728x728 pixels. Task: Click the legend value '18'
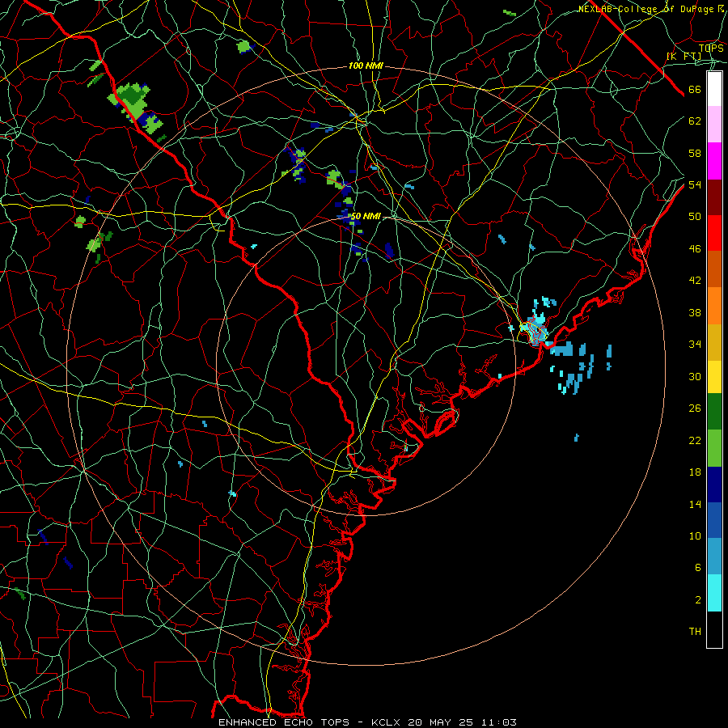coord(695,472)
